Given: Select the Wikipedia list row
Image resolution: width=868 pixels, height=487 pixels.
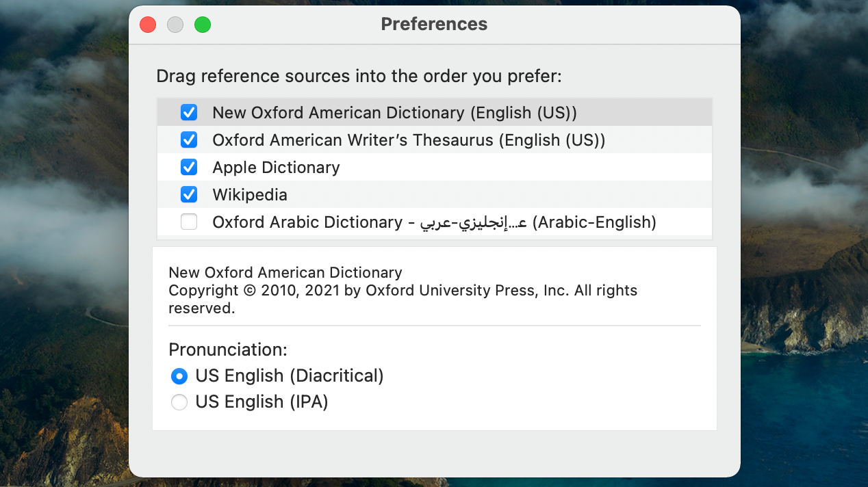Looking at the screenshot, I should coord(250,195).
